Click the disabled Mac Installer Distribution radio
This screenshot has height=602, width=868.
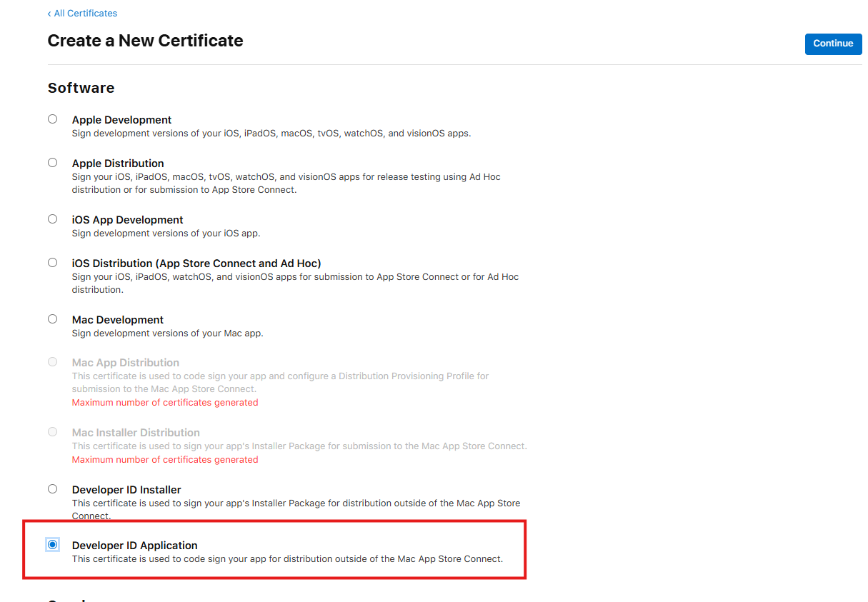click(53, 432)
